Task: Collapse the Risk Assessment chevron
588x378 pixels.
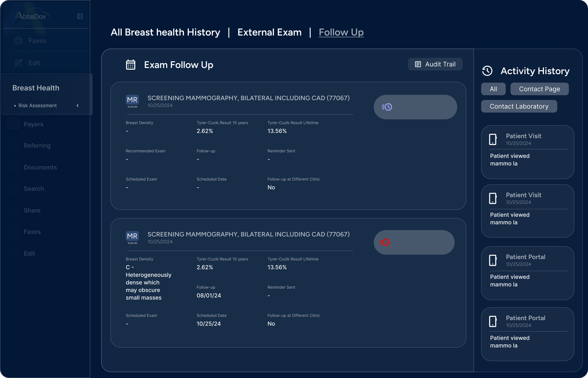Action: [x=78, y=106]
